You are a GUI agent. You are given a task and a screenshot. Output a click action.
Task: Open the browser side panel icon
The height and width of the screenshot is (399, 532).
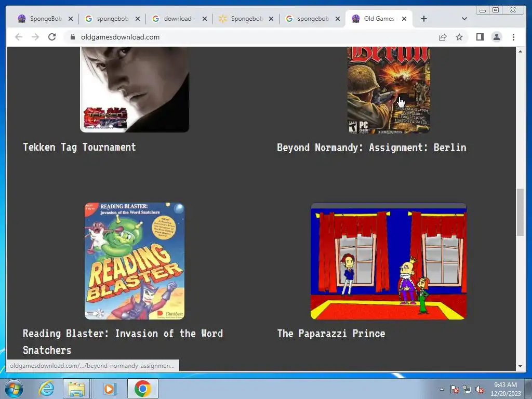[480, 37]
